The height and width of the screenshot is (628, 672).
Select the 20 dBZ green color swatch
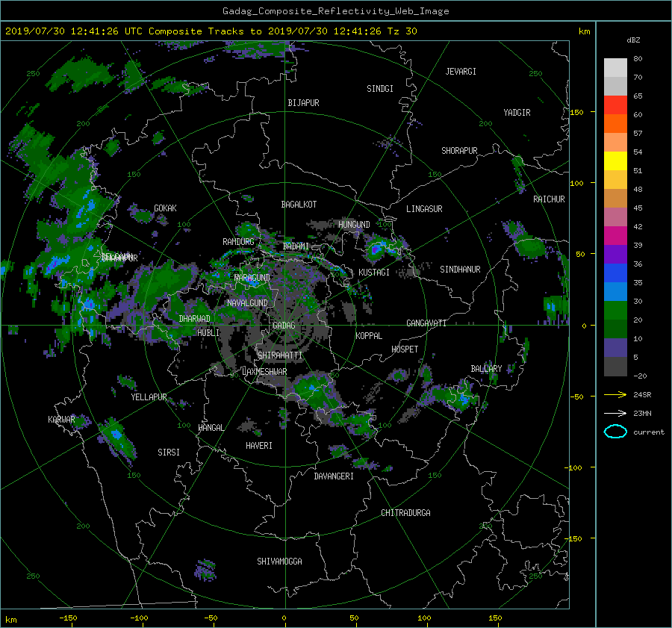[615, 311]
